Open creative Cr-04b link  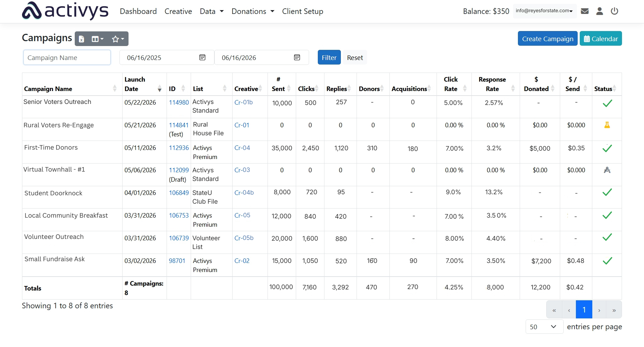coord(244,193)
